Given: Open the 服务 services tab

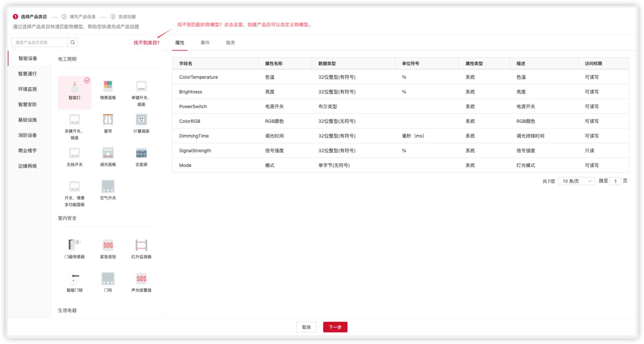Looking at the screenshot, I should [230, 43].
